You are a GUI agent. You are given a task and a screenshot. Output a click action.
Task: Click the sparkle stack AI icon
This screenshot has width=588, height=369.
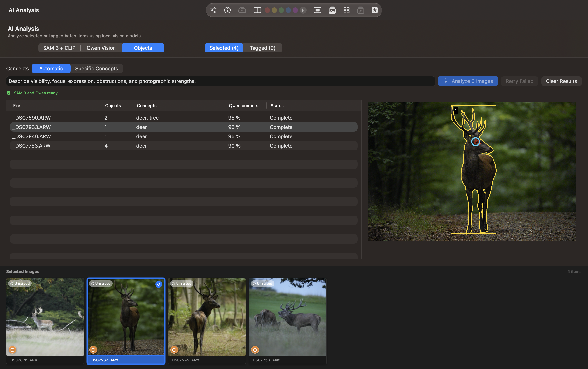tap(360, 10)
